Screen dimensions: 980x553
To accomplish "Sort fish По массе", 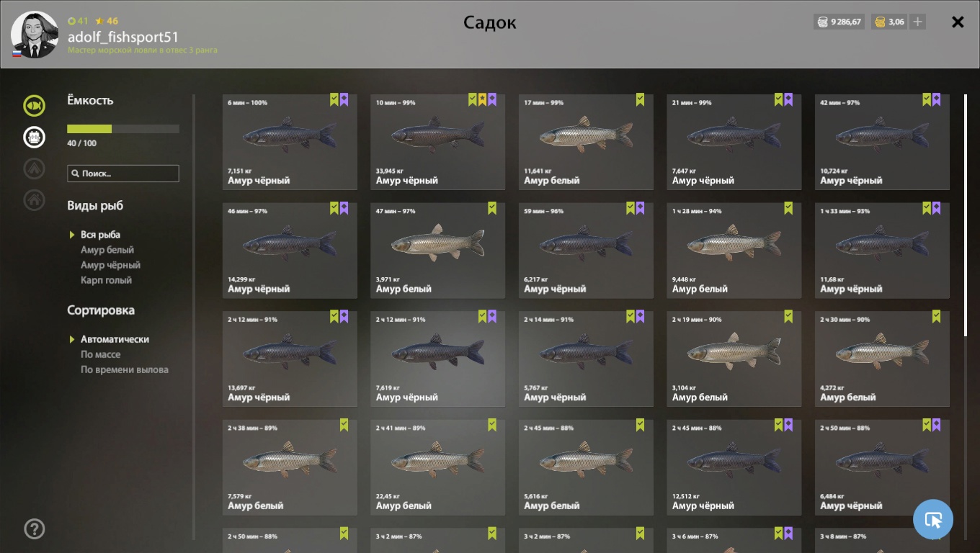I will 100,354.
